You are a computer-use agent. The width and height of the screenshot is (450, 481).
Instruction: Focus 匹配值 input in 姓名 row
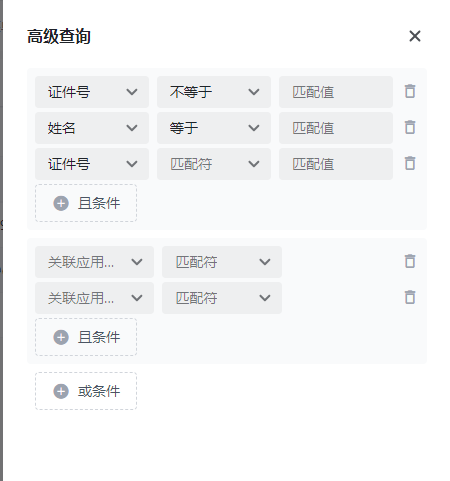click(x=336, y=128)
